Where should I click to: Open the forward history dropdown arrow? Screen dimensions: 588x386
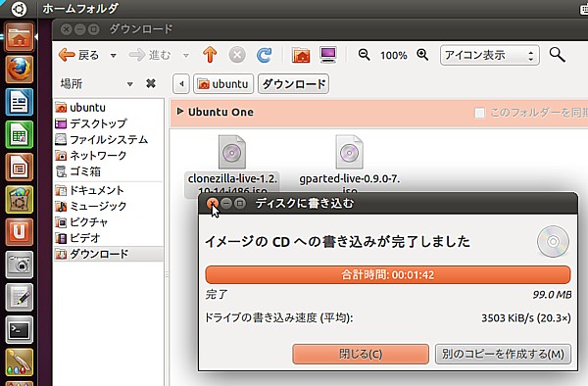(x=185, y=56)
